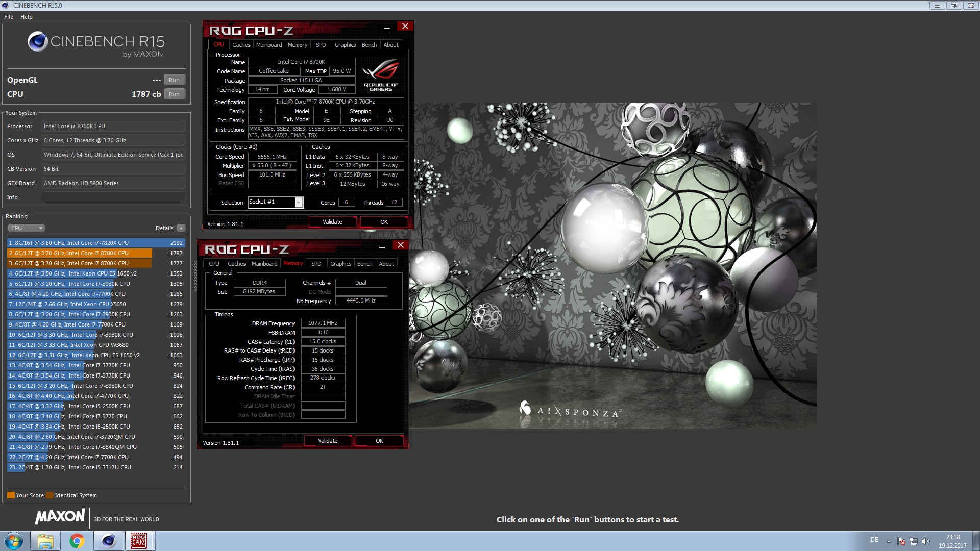Select ranking row 4 Xeon E5-1650 v2

tap(96, 273)
